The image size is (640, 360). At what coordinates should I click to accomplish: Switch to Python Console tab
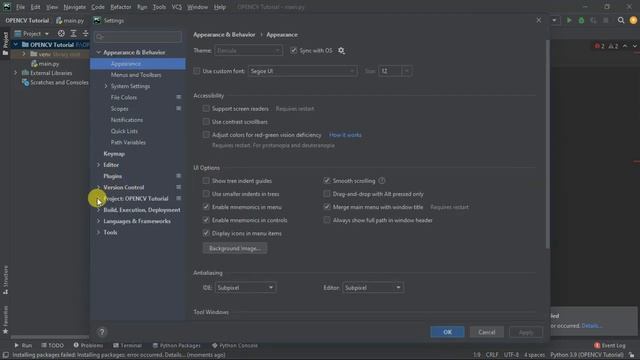coord(235,345)
